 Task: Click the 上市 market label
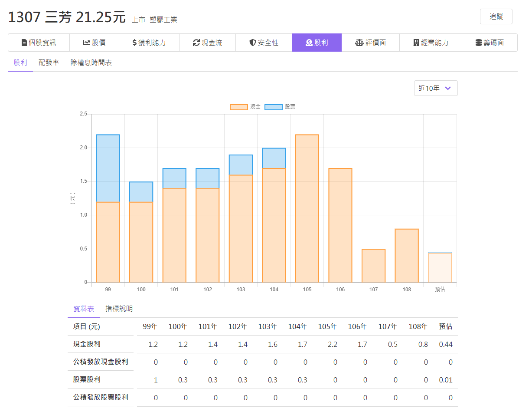point(139,20)
